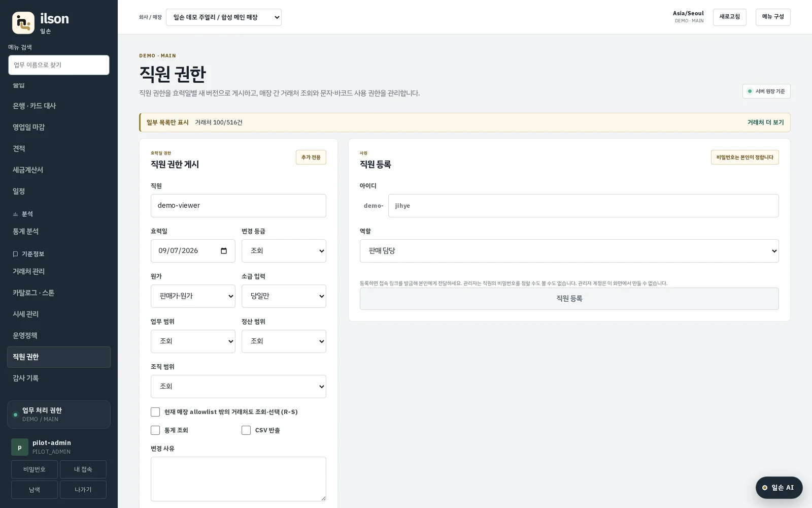
Task: Open the 감사 기록 menu item
Action: [x=59, y=378]
